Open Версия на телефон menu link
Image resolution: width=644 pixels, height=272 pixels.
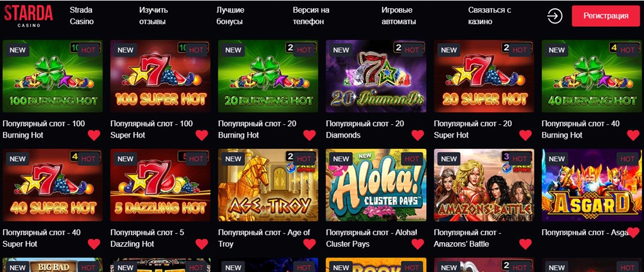click(x=311, y=16)
